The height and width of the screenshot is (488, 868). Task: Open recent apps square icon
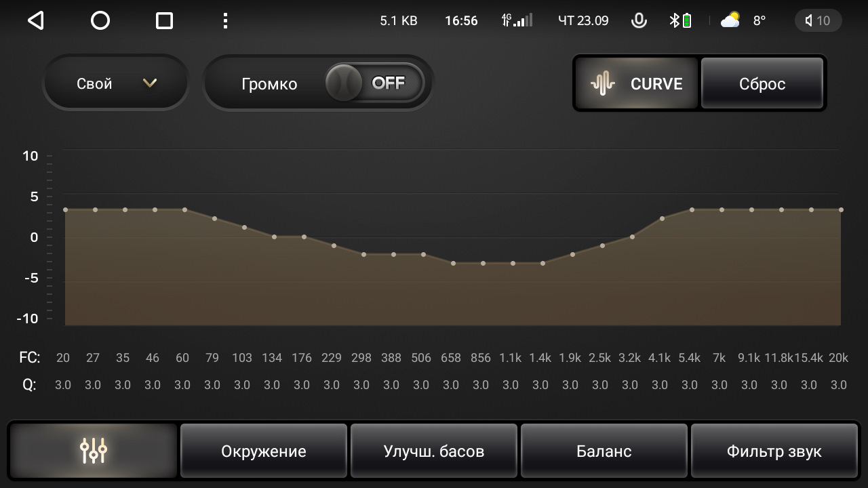[164, 21]
